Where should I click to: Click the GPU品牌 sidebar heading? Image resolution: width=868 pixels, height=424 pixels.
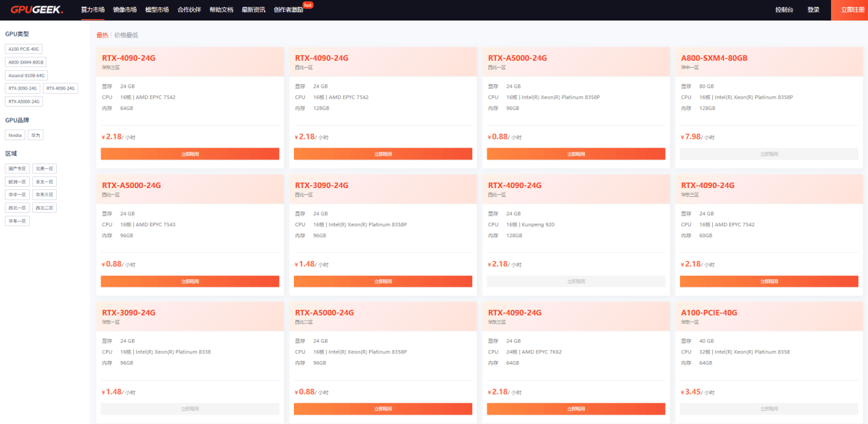[x=17, y=120]
